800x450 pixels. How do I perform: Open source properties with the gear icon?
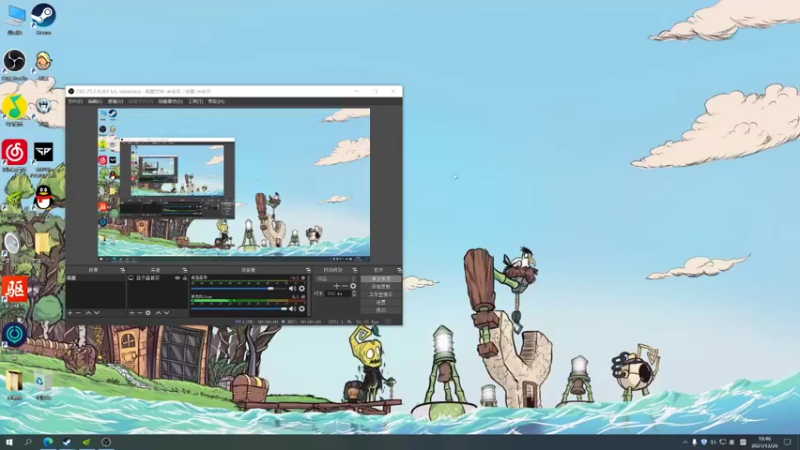click(148, 313)
